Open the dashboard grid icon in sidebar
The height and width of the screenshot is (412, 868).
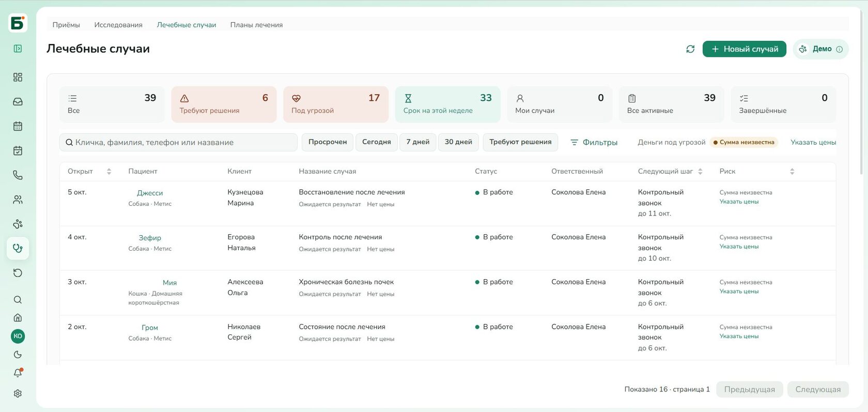point(18,77)
